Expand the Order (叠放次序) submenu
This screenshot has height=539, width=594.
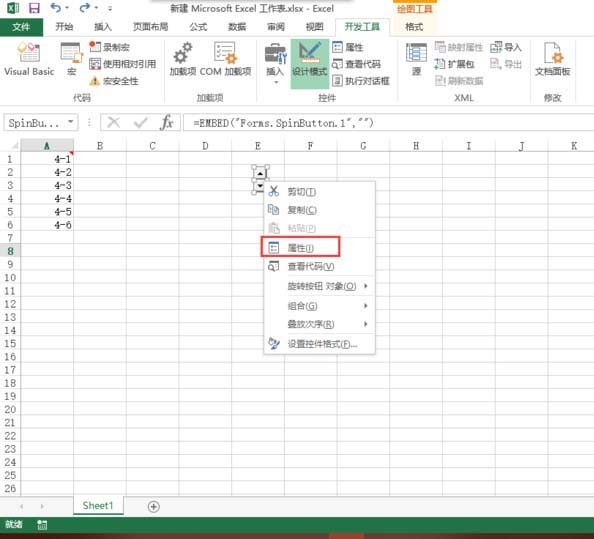pyautogui.click(x=319, y=324)
